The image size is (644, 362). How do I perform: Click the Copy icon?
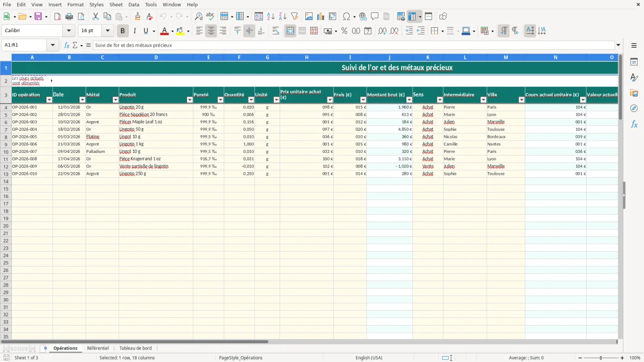107,17
